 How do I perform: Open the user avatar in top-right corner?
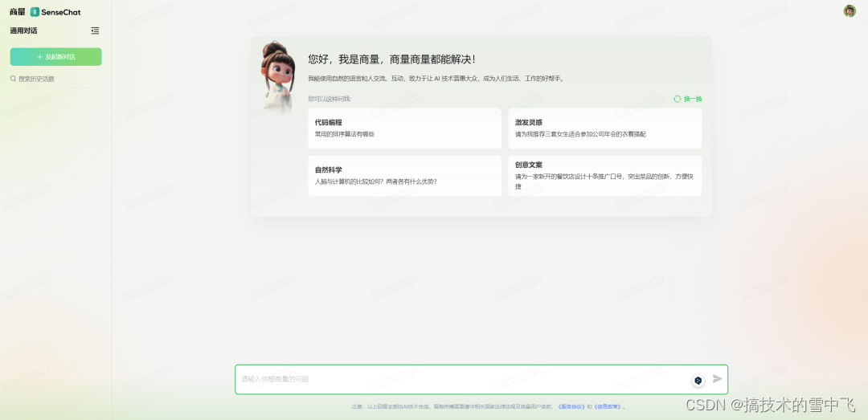(850, 11)
